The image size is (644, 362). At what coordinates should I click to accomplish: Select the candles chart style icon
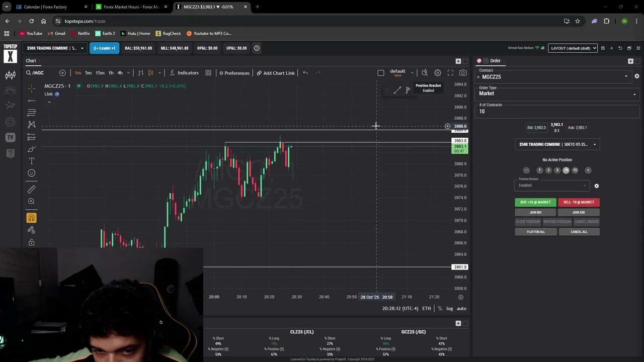(150, 73)
